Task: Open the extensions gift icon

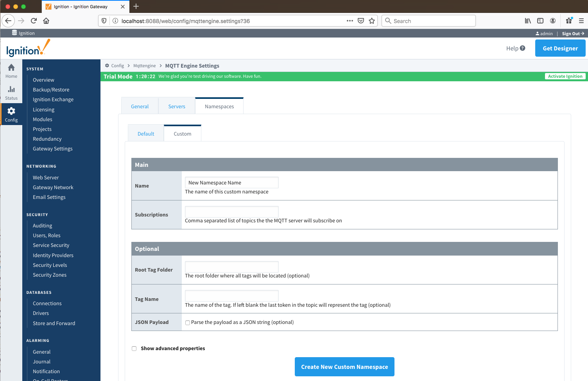Action: point(569,21)
